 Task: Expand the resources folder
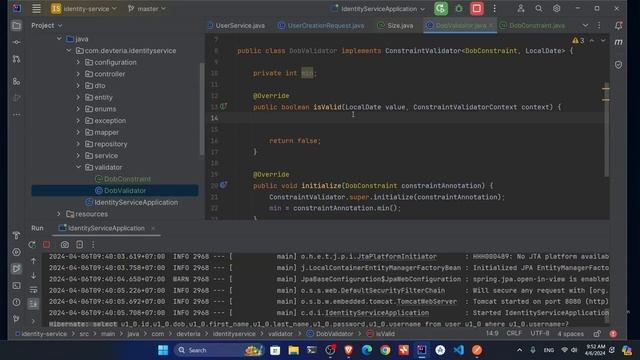pos(59,214)
